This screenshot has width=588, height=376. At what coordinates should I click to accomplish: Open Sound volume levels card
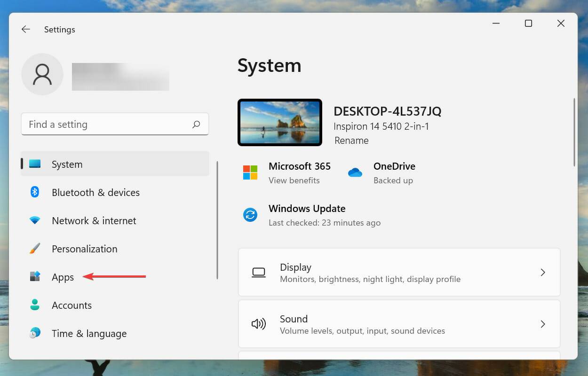coord(399,324)
